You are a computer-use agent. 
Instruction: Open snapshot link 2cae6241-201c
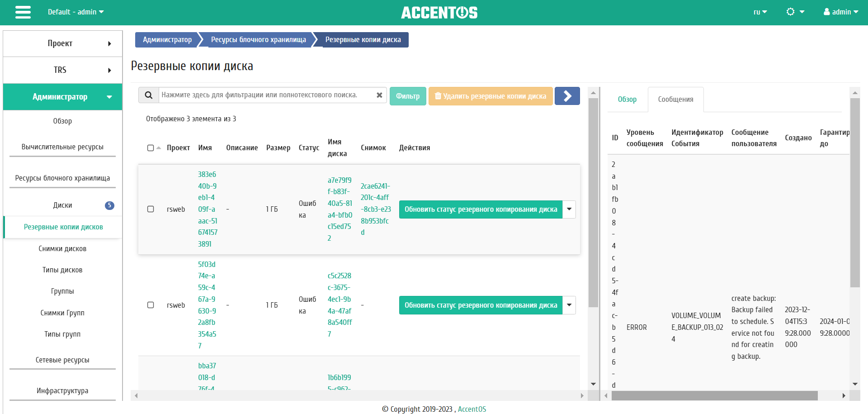coord(376,209)
